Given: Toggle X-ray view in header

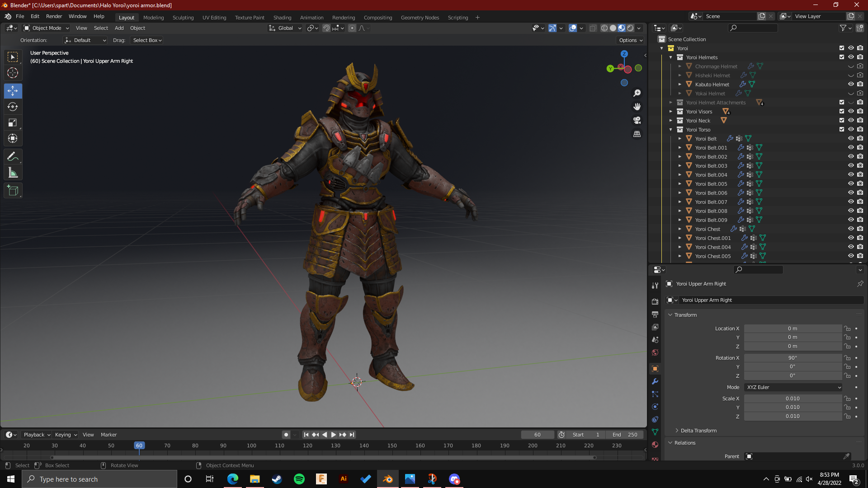Looking at the screenshot, I should pyautogui.click(x=593, y=28).
